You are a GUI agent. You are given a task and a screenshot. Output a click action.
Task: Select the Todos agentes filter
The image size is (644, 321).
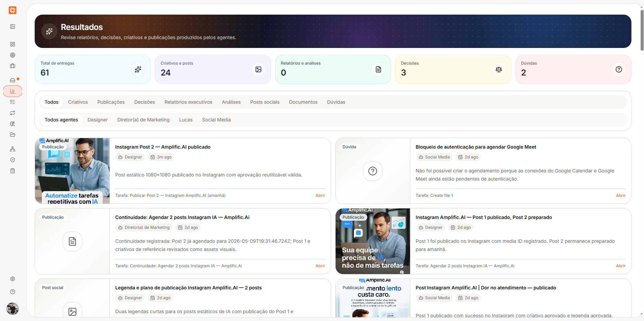pyautogui.click(x=61, y=120)
